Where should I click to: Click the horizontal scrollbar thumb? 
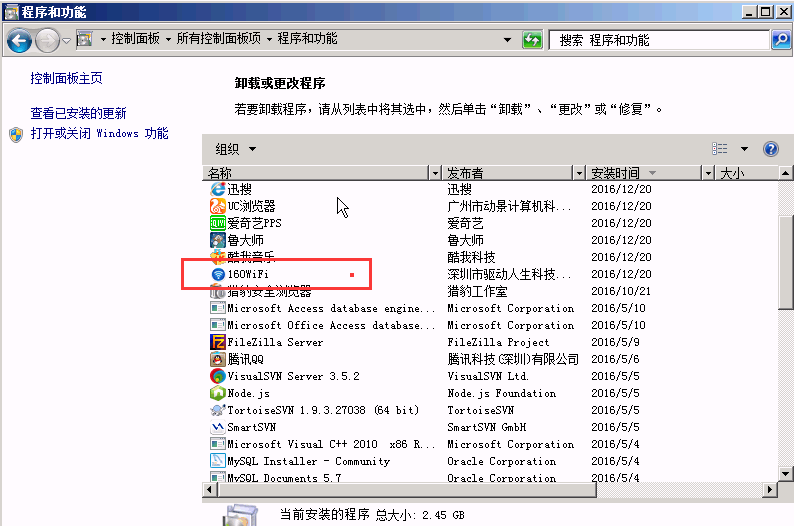click(407, 489)
